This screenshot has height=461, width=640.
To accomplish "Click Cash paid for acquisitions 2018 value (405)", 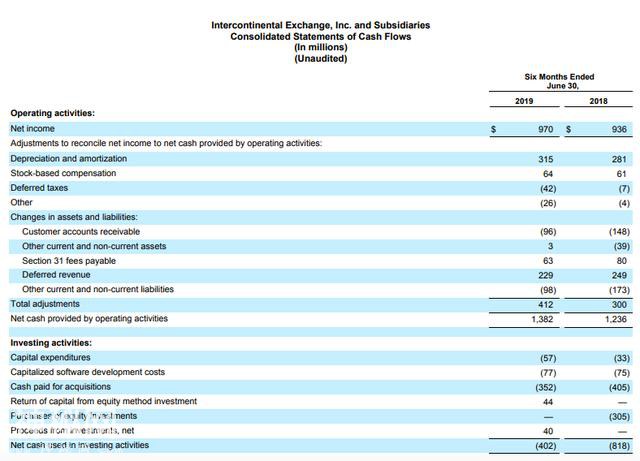I will (619, 388).
